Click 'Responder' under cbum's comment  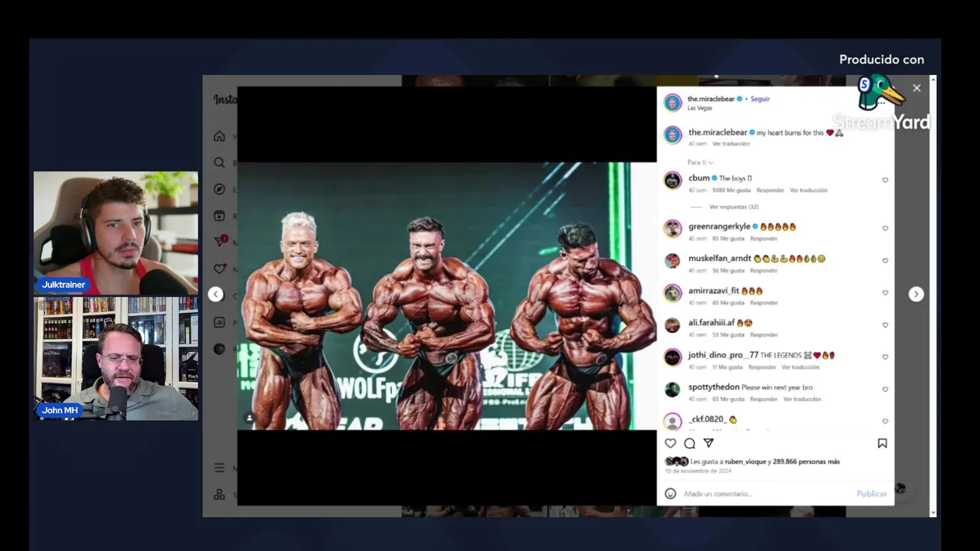pos(770,190)
